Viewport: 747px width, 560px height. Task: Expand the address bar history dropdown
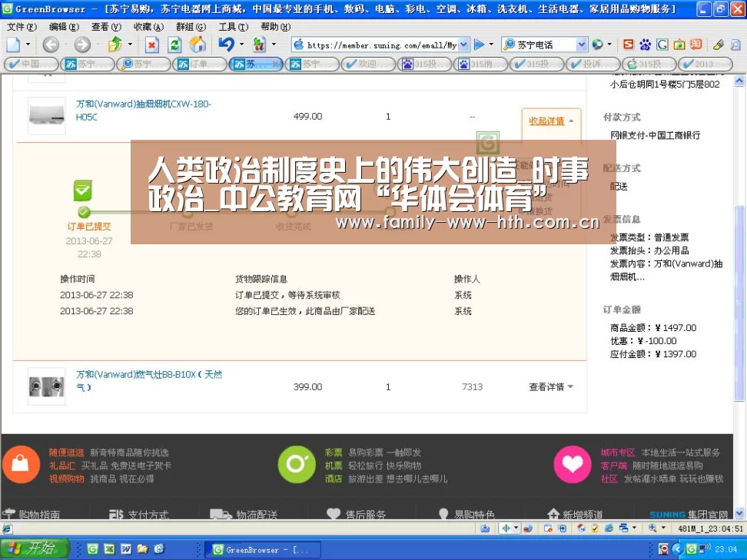coord(464,45)
